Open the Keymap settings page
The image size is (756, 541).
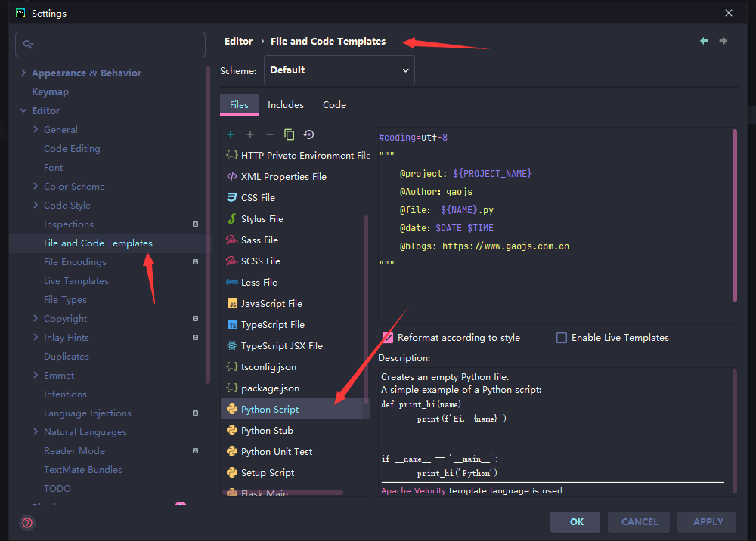point(50,92)
